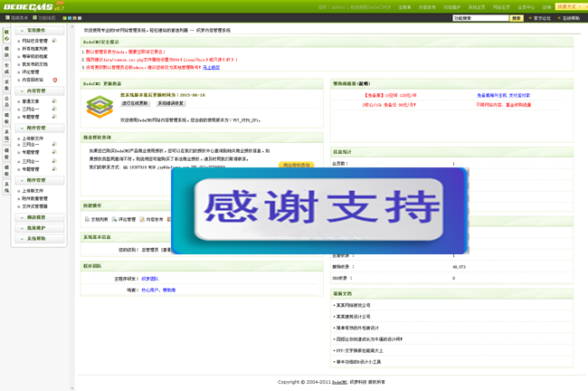Click the 评论管理 quick action icon

click(x=114, y=219)
